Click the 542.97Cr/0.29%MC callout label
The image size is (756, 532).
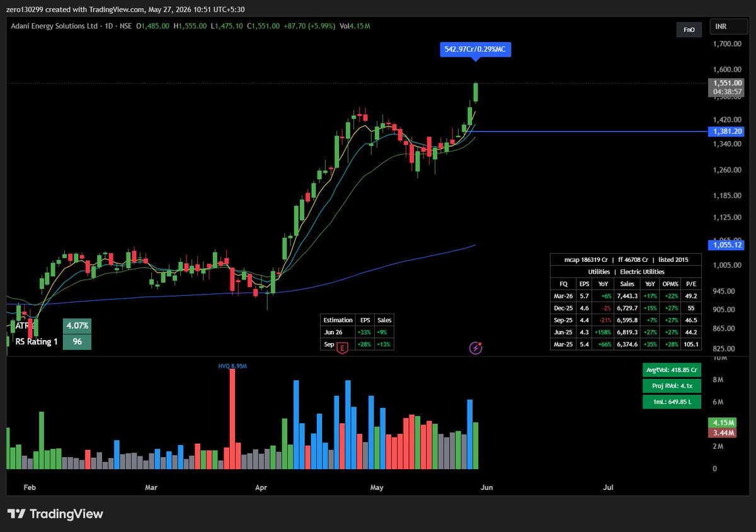pos(475,50)
